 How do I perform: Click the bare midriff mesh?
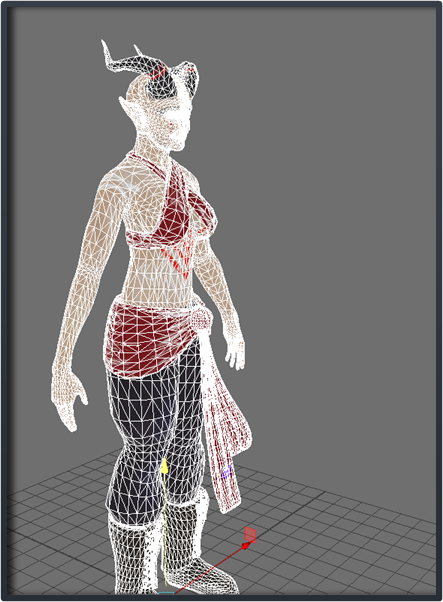pyautogui.click(x=157, y=280)
